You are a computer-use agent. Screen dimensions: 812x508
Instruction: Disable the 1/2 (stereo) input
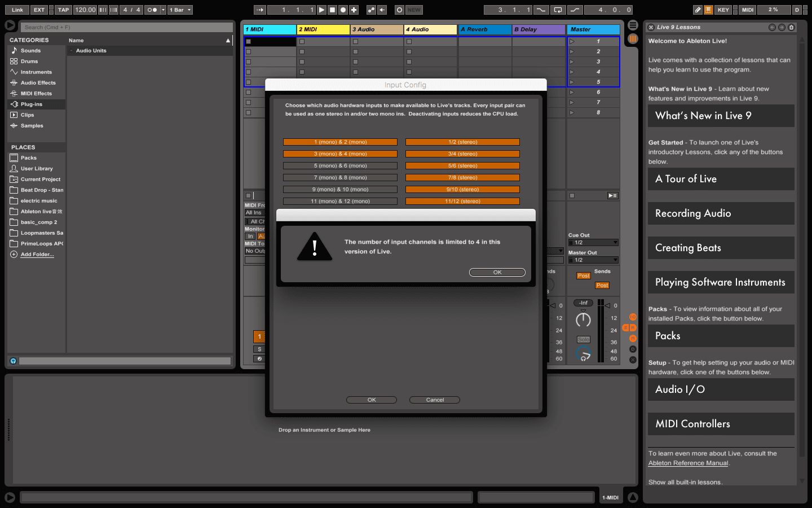462,142
